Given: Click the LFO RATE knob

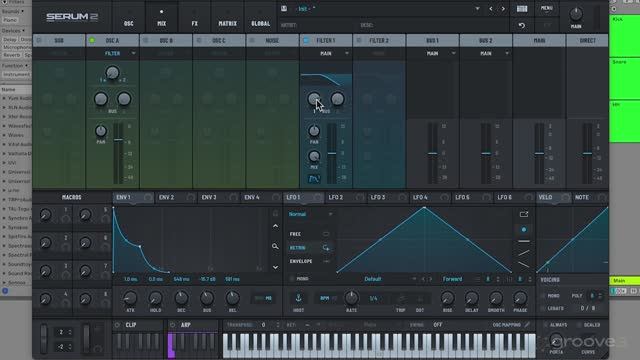Looking at the screenshot, I should pyautogui.click(x=351, y=298).
